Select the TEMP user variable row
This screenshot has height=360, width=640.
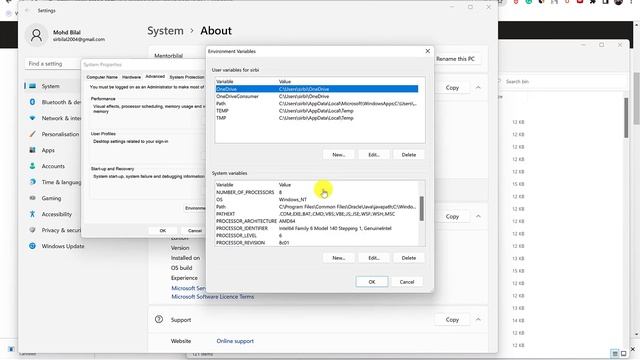click(317, 111)
